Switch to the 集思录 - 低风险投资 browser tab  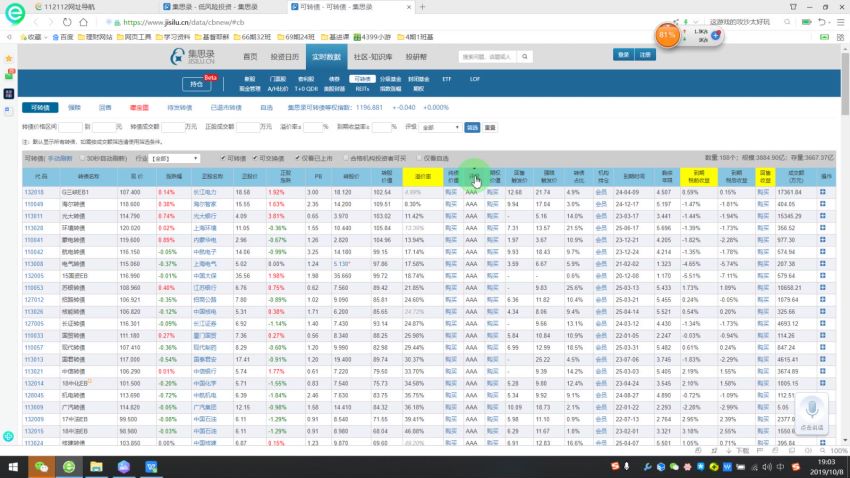point(215,7)
